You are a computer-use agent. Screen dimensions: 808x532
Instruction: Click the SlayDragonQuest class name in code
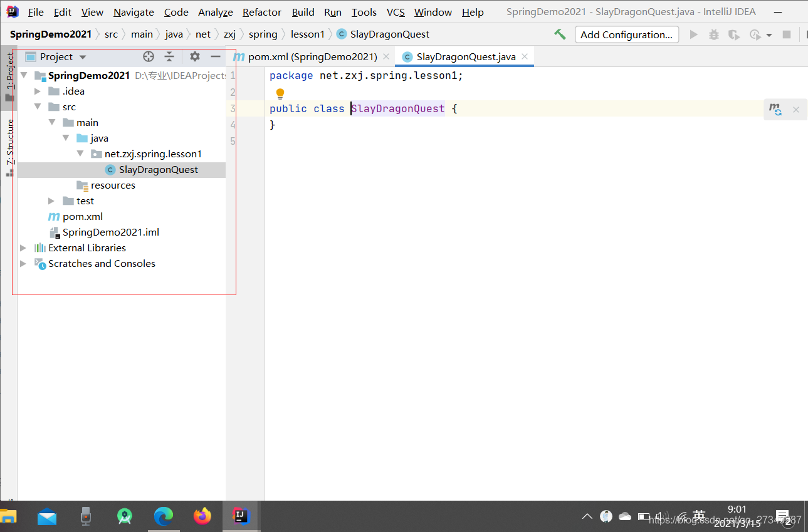[398, 108]
